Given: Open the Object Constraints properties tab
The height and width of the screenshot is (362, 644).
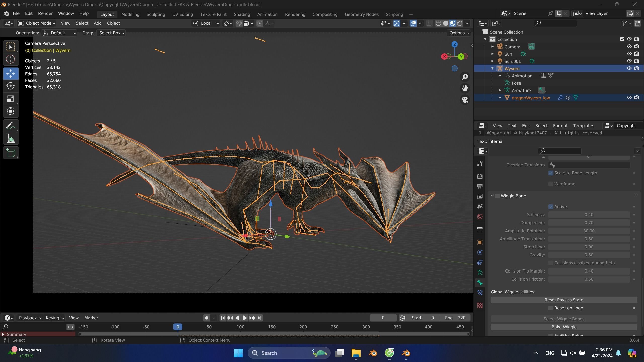Looking at the screenshot, I should [x=480, y=263].
